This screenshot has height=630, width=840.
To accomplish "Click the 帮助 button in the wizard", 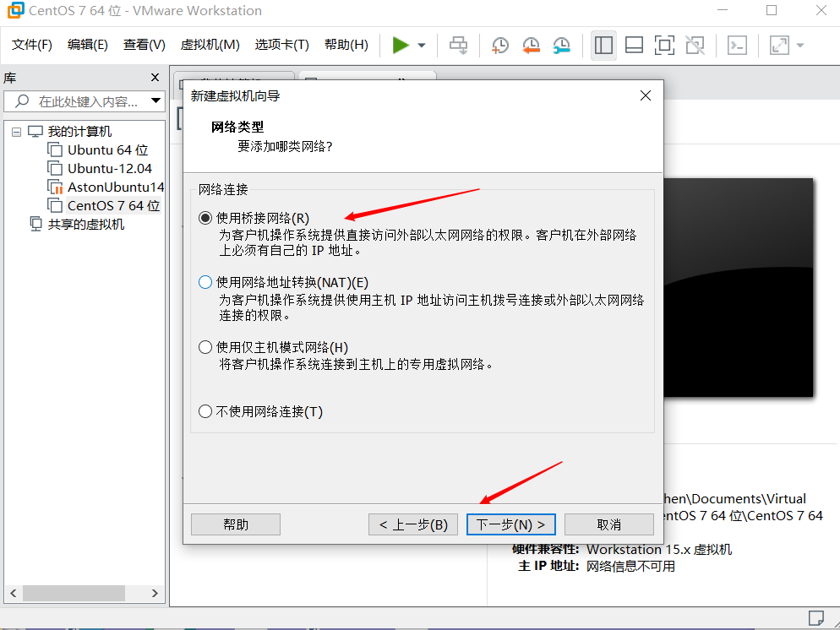I will point(236,524).
